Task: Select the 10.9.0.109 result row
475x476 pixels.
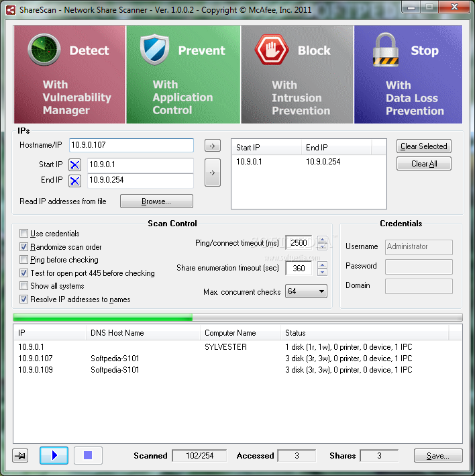Action: click(x=237, y=370)
